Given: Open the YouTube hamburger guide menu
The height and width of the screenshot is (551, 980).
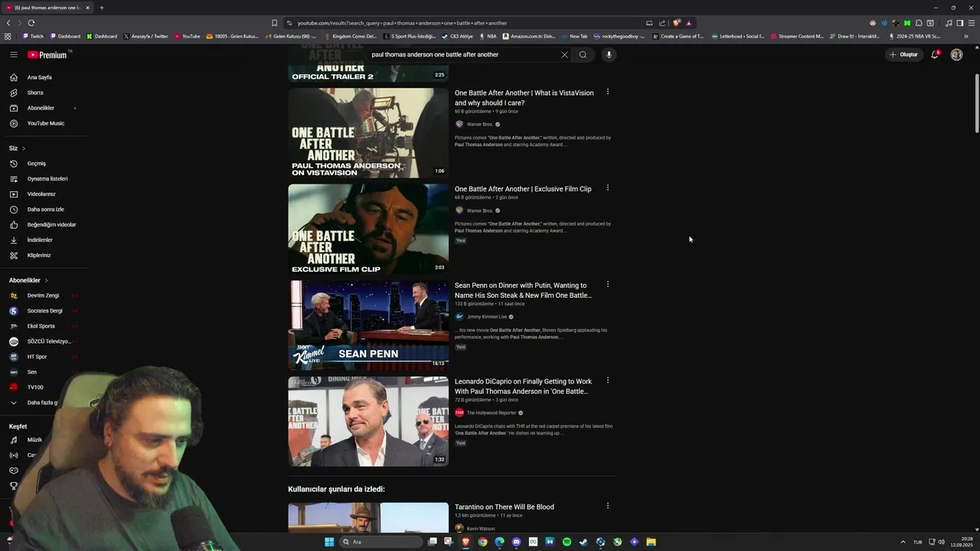Looking at the screenshot, I should click(14, 54).
